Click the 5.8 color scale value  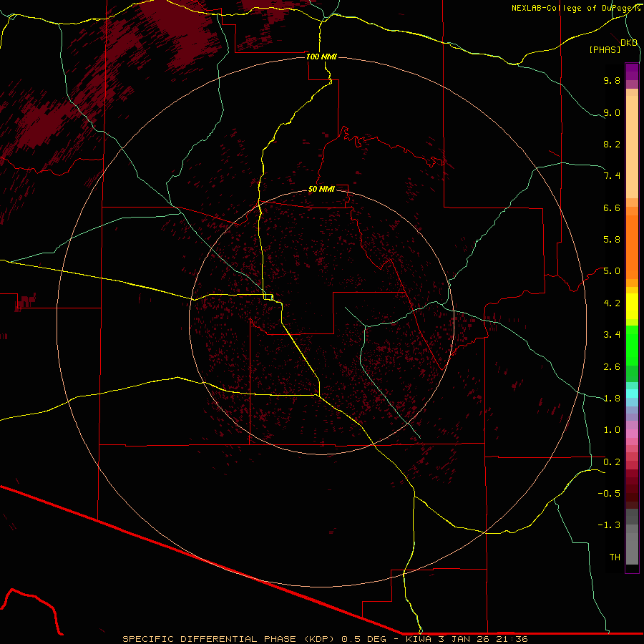click(612, 240)
